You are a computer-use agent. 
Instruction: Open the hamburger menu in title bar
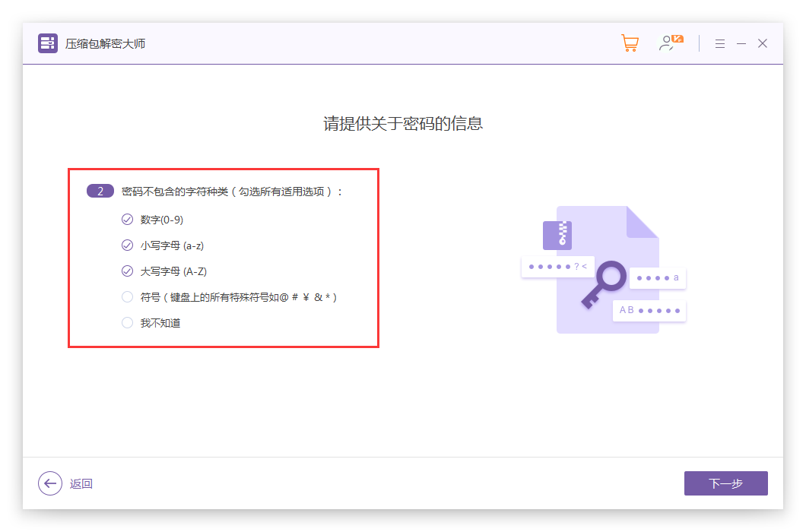click(720, 44)
